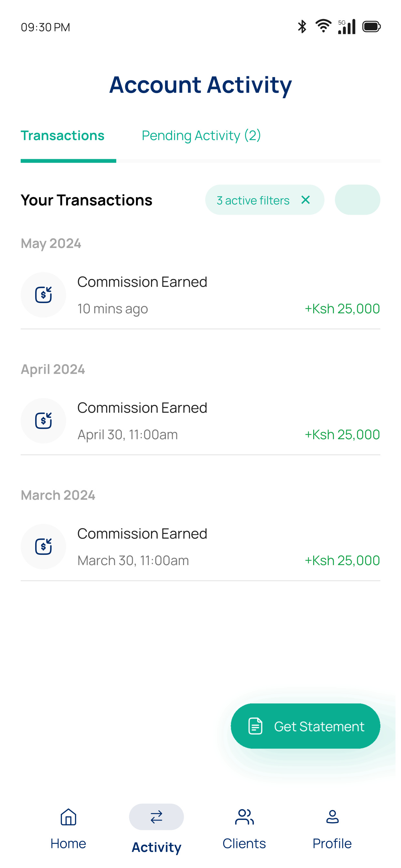This screenshot has height=868, width=401.
Task: Tap the empty green pill beside filters
Action: point(357,200)
